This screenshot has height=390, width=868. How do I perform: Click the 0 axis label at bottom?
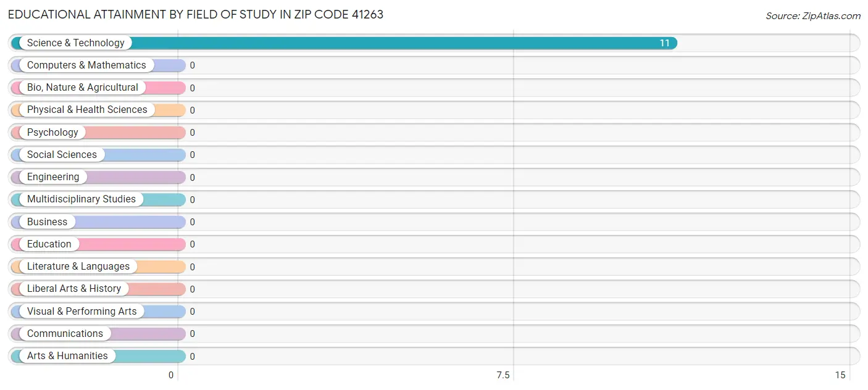point(171,375)
